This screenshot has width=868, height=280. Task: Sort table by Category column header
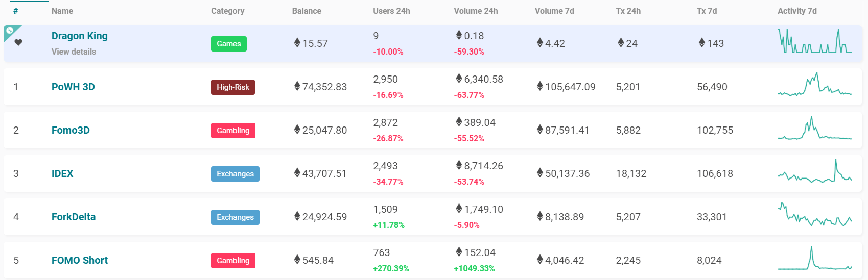tap(227, 11)
